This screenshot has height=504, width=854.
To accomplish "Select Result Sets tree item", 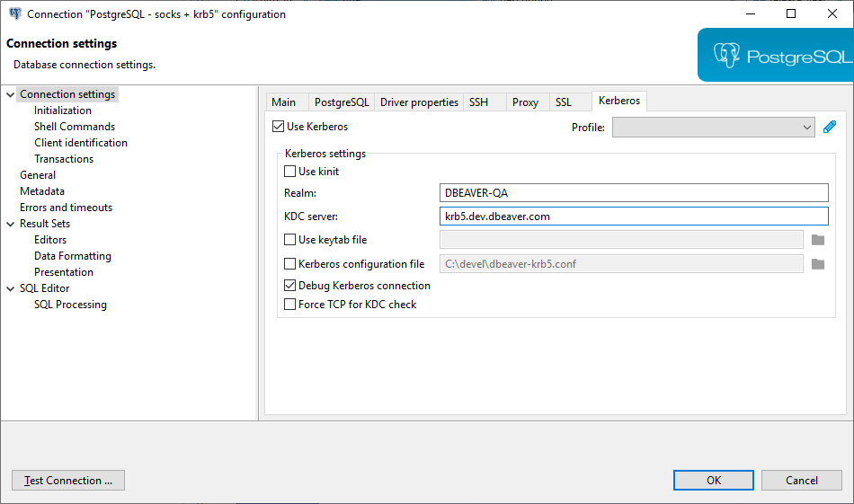I will [45, 224].
